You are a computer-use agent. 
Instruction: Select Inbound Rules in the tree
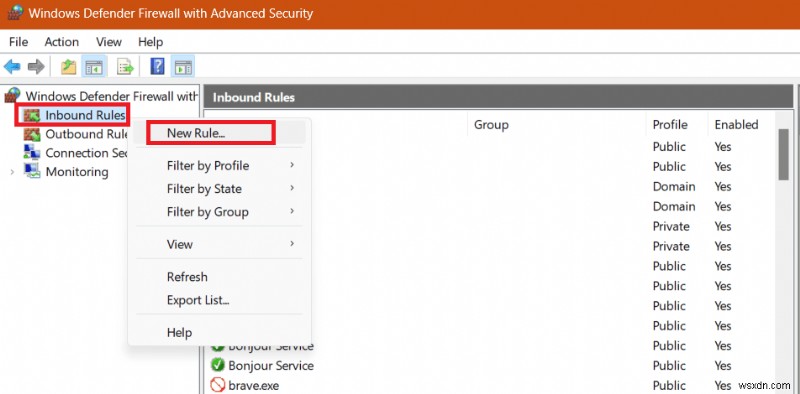pyautogui.click(x=85, y=115)
